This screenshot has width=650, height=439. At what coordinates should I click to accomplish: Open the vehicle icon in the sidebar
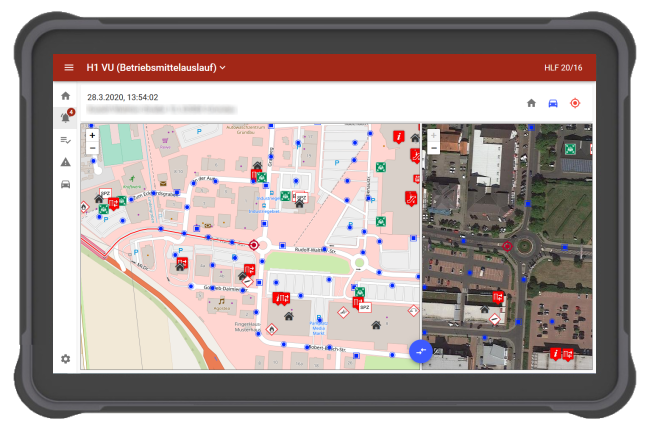[x=65, y=184]
